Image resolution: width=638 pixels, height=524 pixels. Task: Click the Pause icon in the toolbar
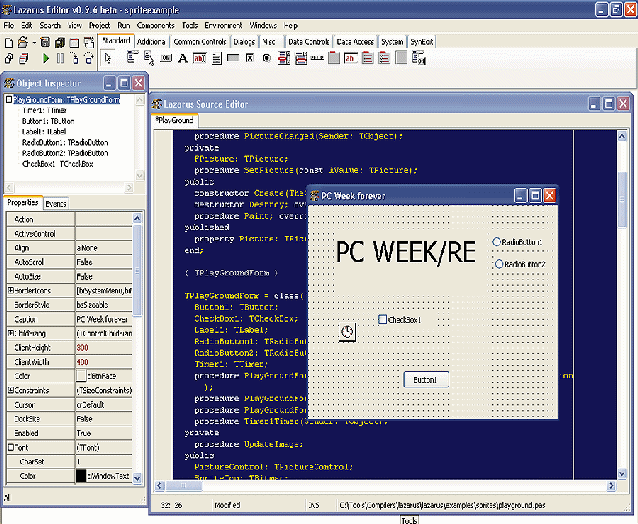[x=60, y=58]
